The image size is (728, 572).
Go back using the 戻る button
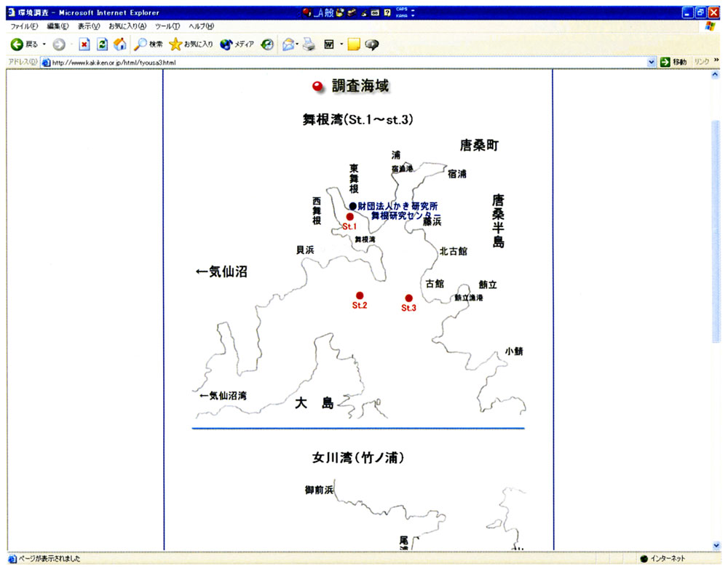point(24,44)
